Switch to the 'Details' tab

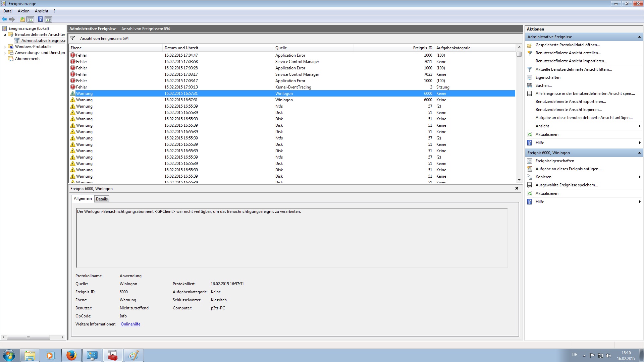pos(102,199)
